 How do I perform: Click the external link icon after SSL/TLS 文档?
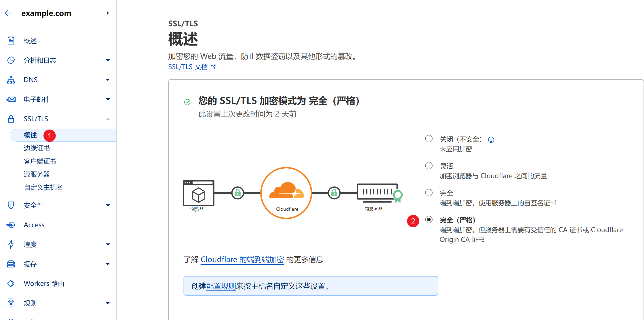click(x=213, y=67)
